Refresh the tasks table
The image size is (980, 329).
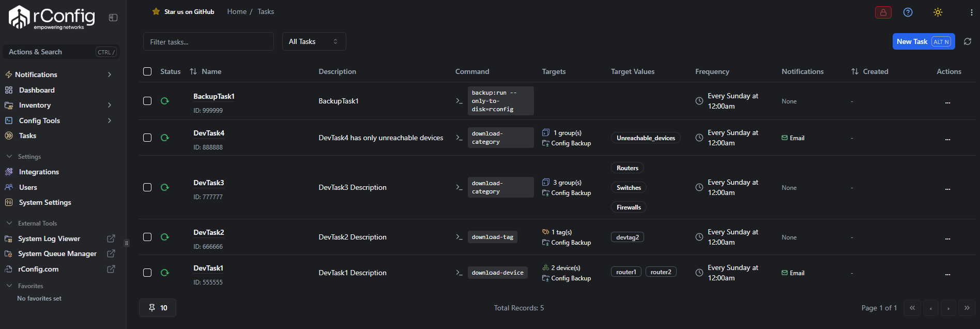tap(968, 41)
